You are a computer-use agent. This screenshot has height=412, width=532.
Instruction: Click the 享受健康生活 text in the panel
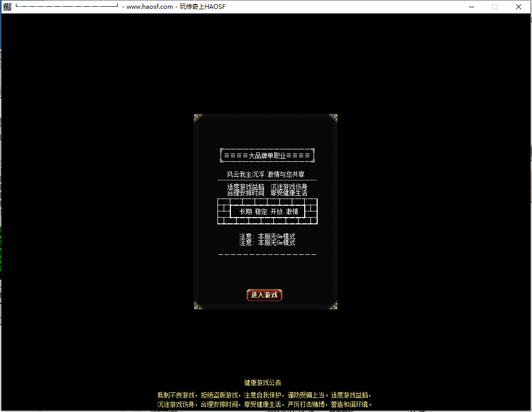click(289, 193)
